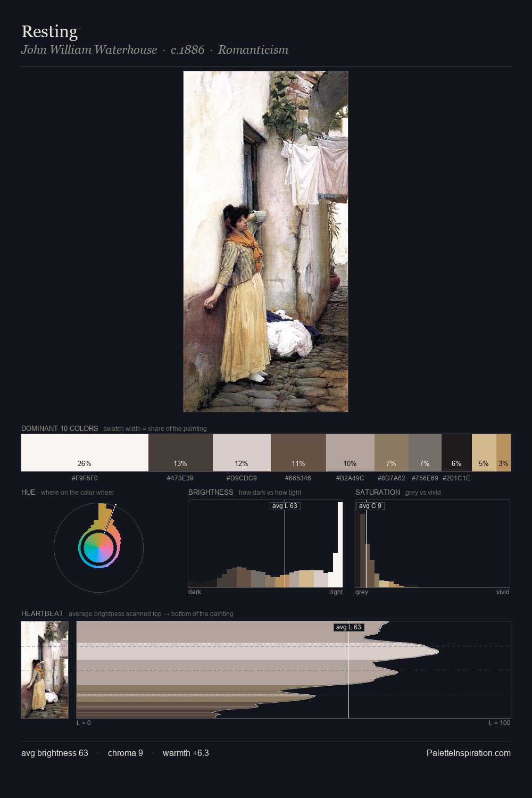Click hex label '#473E39'
The height and width of the screenshot is (798, 532).
point(180,478)
